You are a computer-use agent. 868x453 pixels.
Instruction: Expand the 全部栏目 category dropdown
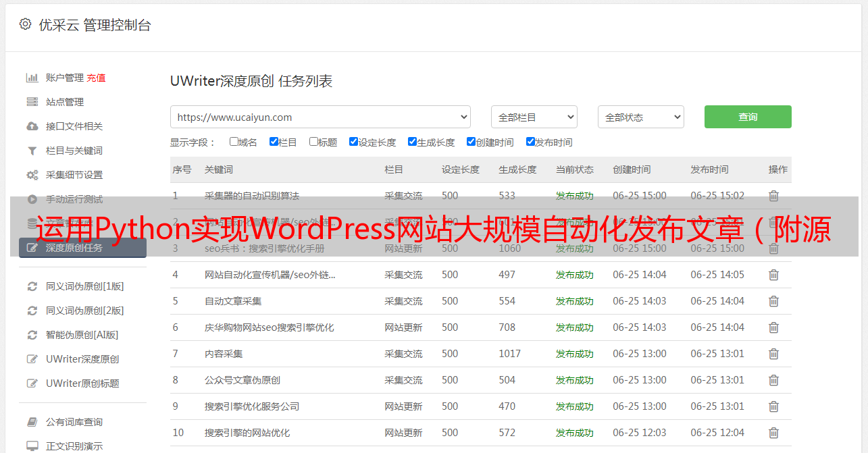tap(534, 117)
